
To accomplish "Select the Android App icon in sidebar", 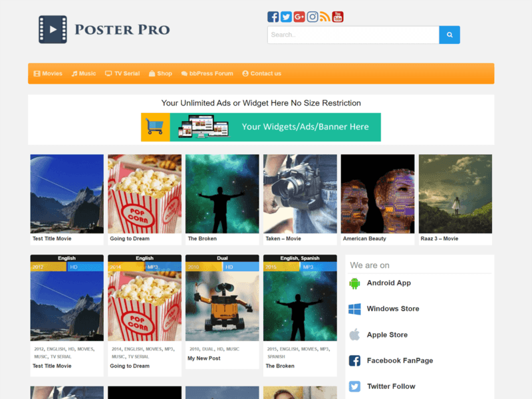I will pyautogui.click(x=354, y=283).
